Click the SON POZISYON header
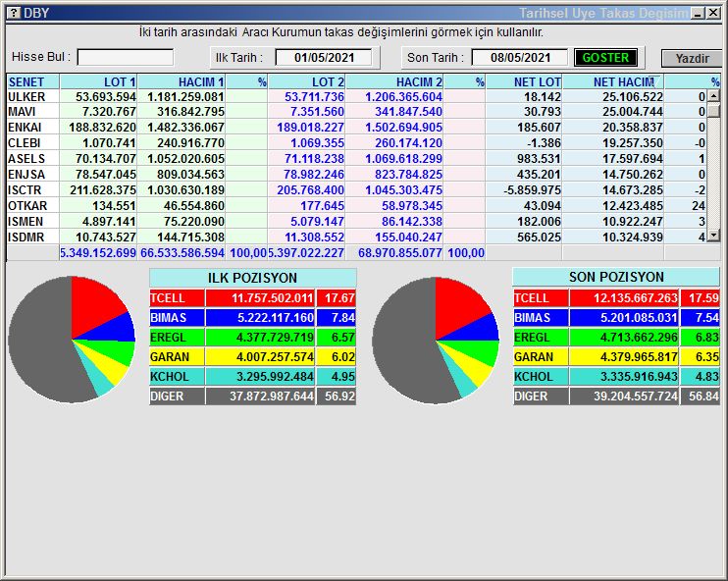The image size is (728, 581). coord(616,277)
